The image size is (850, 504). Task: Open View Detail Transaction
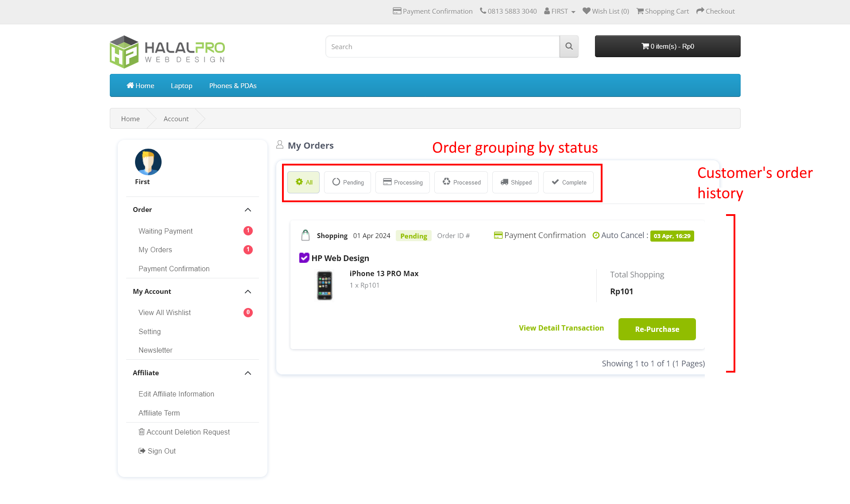(x=561, y=328)
